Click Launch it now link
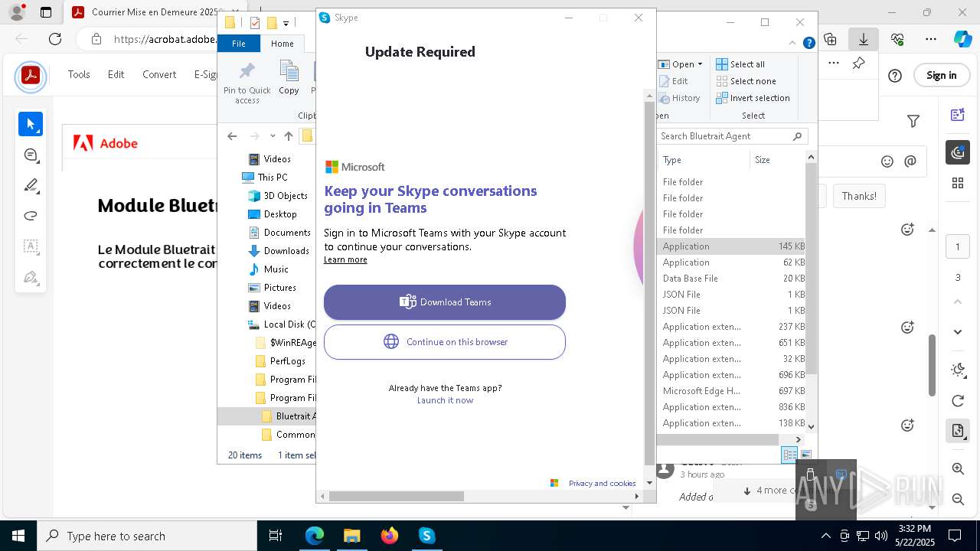 click(445, 400)
